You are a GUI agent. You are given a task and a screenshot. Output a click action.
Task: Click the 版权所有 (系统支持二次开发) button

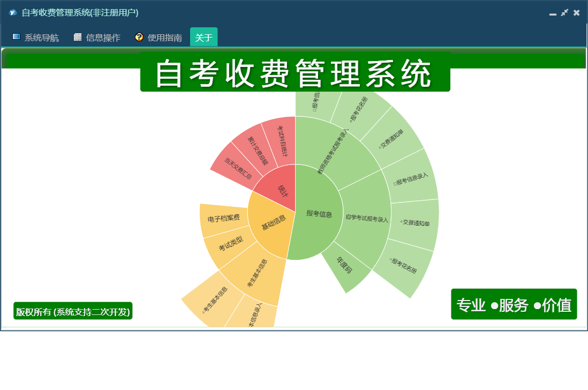click(x=73, y=311)
